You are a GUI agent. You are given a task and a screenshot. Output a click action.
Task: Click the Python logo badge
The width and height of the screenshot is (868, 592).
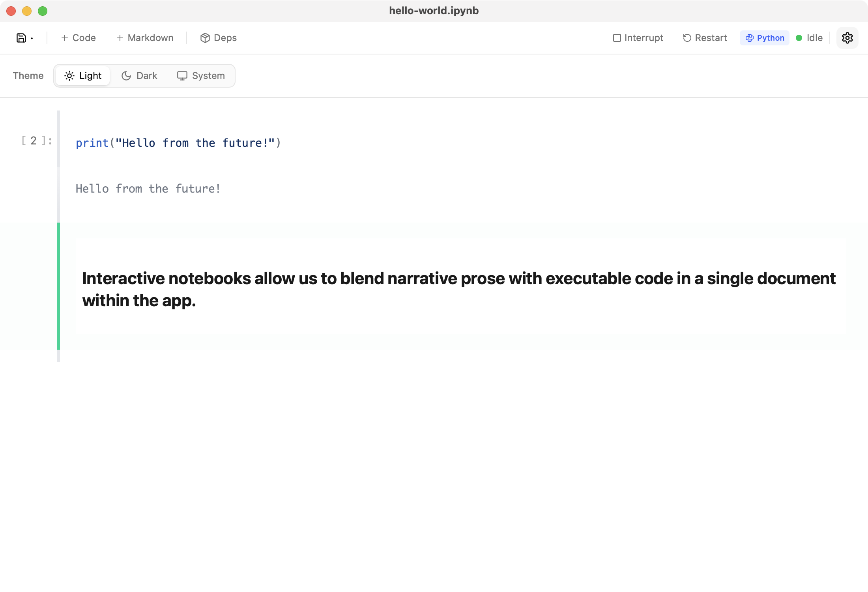click(749, 38)
